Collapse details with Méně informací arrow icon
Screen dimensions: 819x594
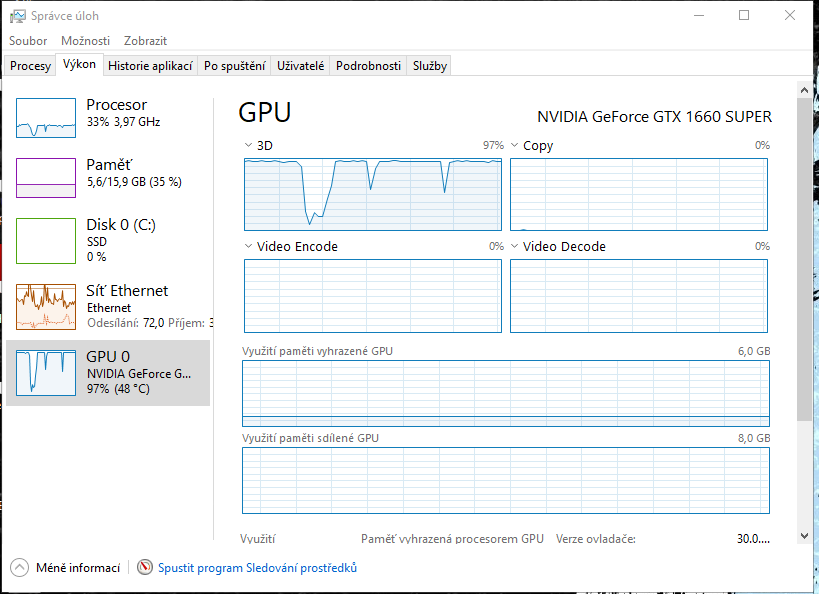tap(20, 568)
